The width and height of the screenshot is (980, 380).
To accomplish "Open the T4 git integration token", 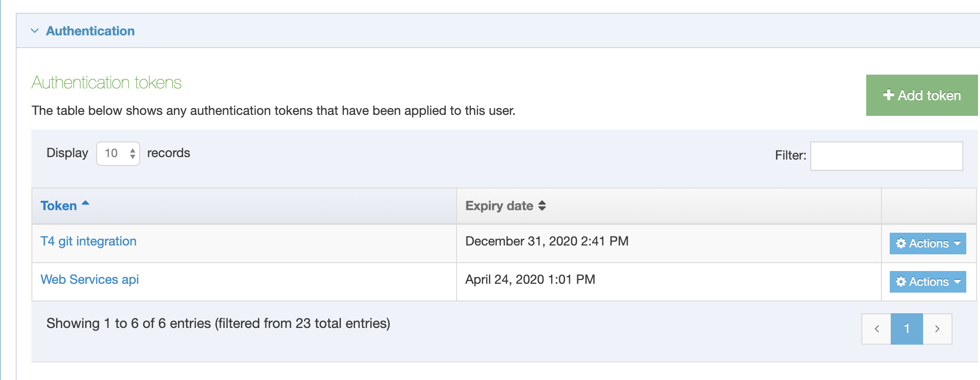I will pyautogui.click(x=88, y=241).
